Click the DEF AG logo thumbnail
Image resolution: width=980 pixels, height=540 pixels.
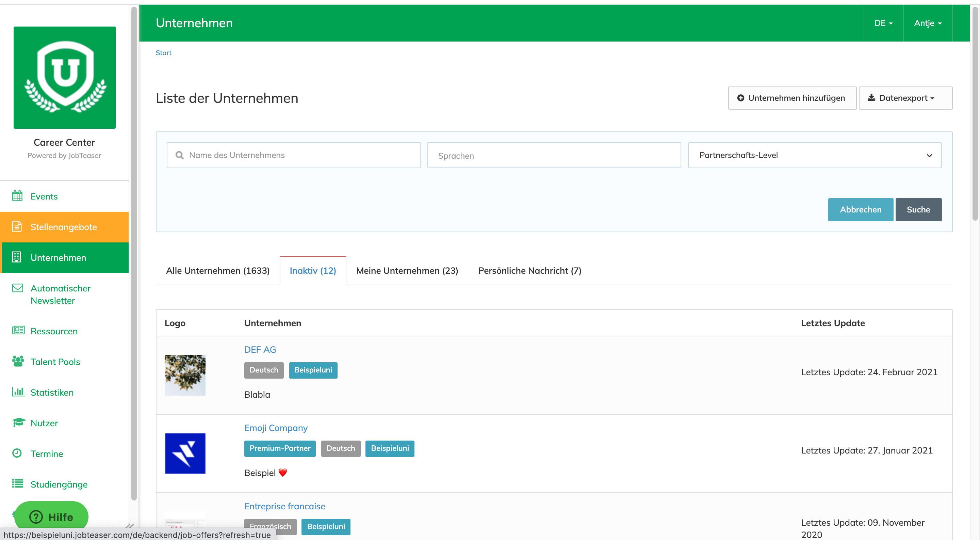coord(185,375)
